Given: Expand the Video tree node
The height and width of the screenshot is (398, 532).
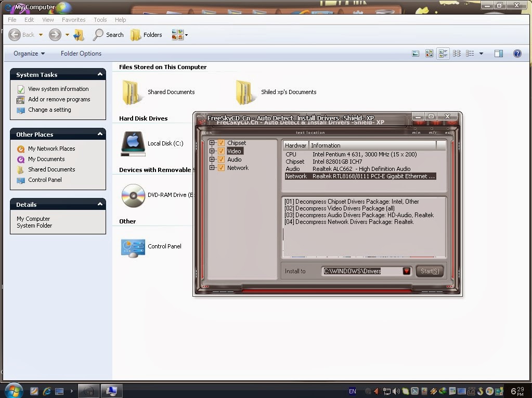Looking at the screenshot, I should point(212,151).
